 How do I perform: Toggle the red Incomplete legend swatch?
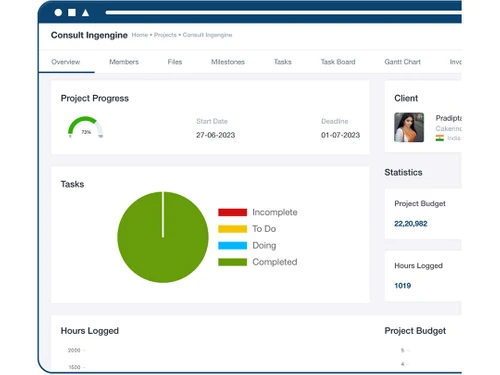pos(233,212)
